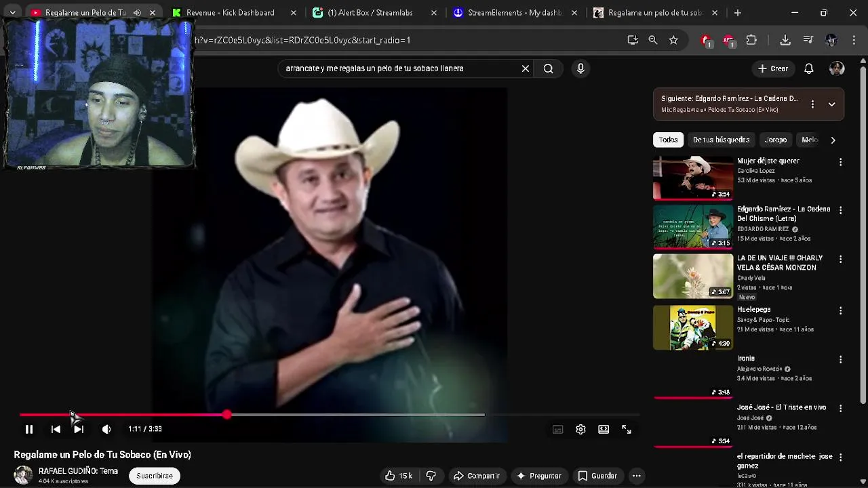Open more actions ellipsis below video
Screen dimensions: 868x488
click(x=636, y=476)
